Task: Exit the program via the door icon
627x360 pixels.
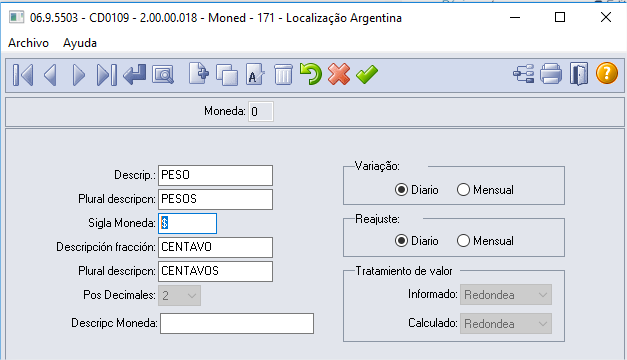Action: point(579,74)
